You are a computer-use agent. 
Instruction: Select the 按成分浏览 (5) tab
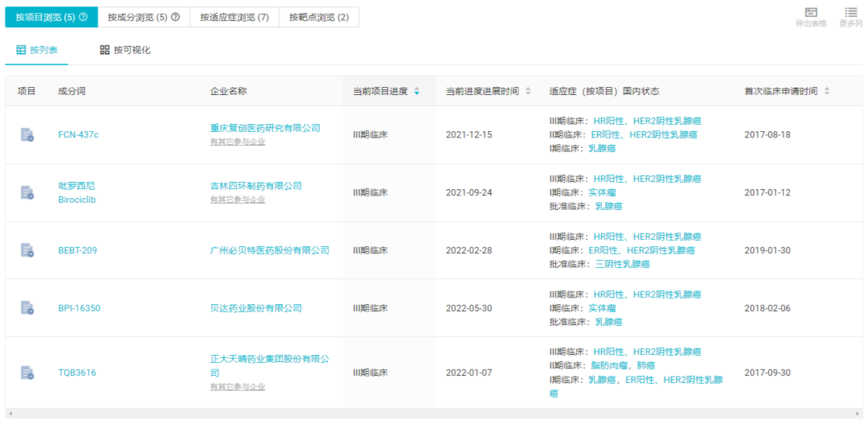click(x=144, y=17)
